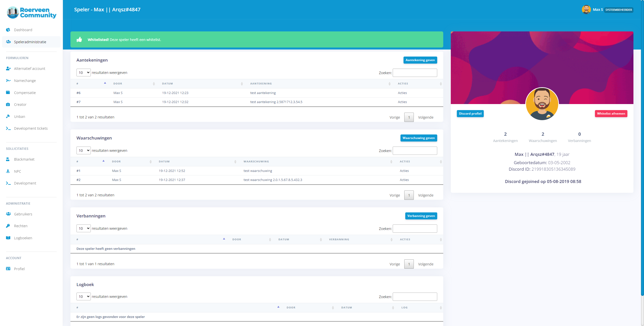Open results count dropdown in Waarschuwingen
Screen dimensions: 644x326
84,151
